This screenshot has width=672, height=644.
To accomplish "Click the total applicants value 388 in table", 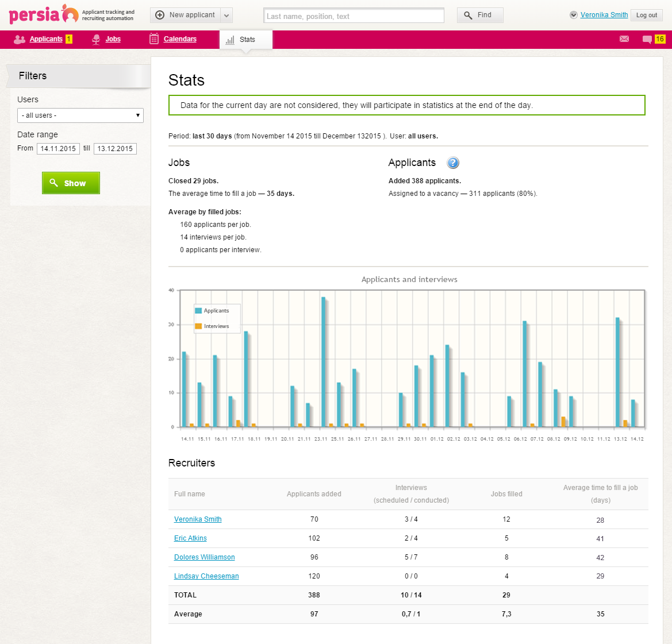I will (314, 595).
